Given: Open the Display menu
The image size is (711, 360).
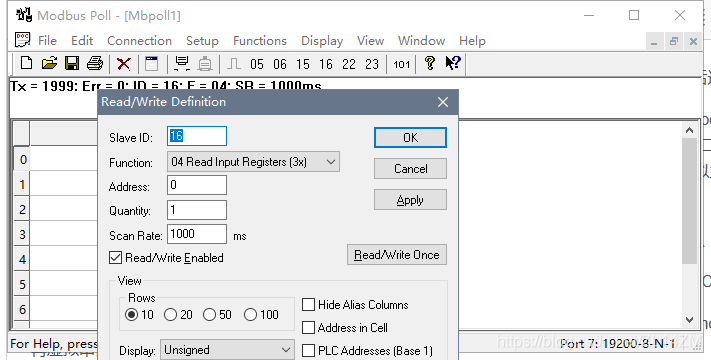Looking at the screenshot, I should click(x=322, y=41).
